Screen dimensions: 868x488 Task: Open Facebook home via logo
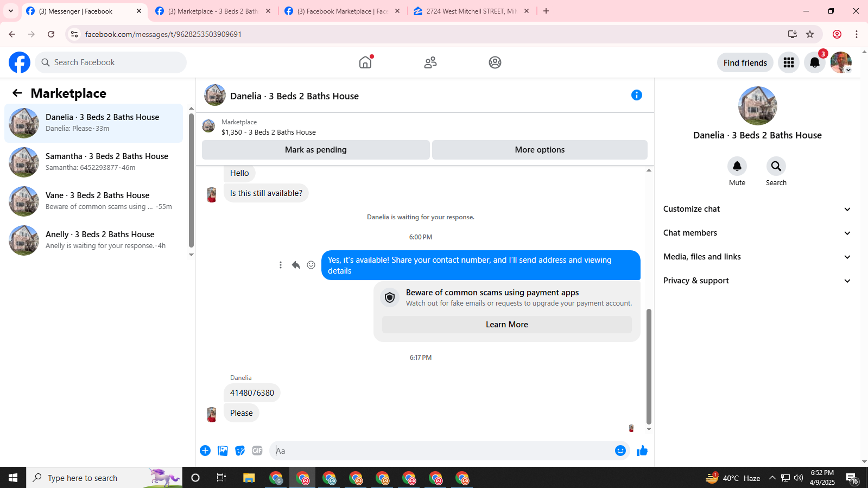coord(20,62)
